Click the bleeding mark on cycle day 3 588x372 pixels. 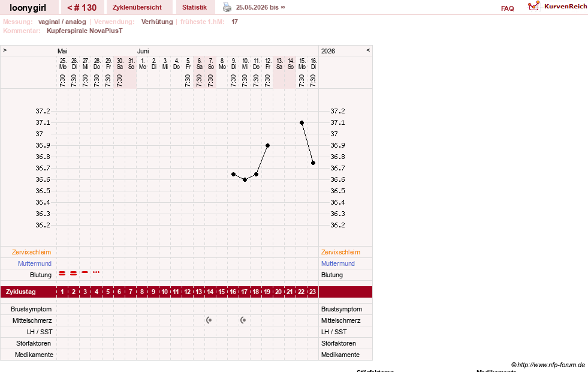click(x=85, y=272)
